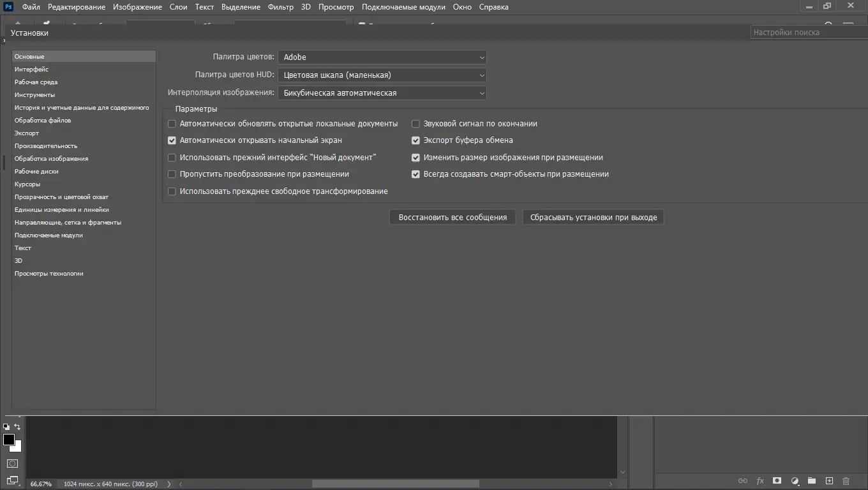868x490 pixels.
Task: Swap foreground and background colors
Action: [x=17, y=427]
